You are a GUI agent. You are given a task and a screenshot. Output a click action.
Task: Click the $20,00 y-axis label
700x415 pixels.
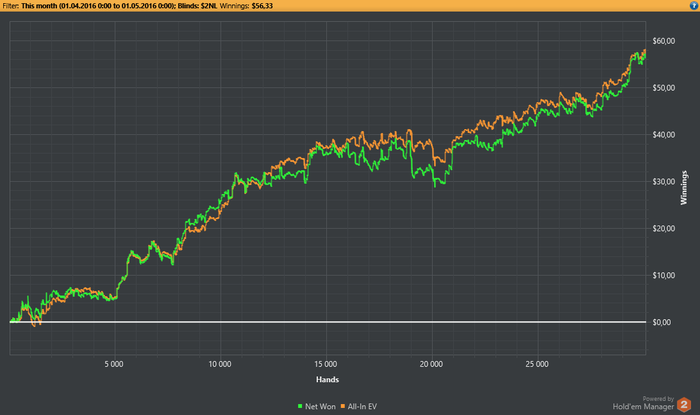click(x=663, y=228)
